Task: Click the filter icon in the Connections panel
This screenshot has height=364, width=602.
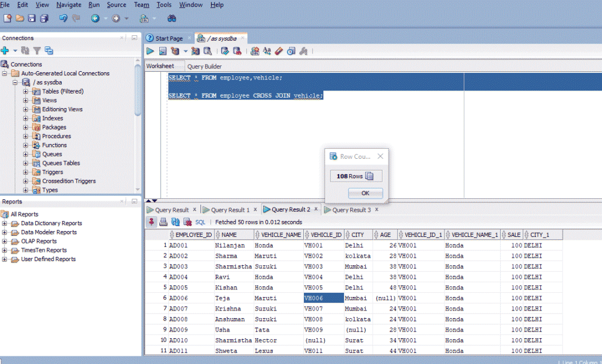Action: 37,51
